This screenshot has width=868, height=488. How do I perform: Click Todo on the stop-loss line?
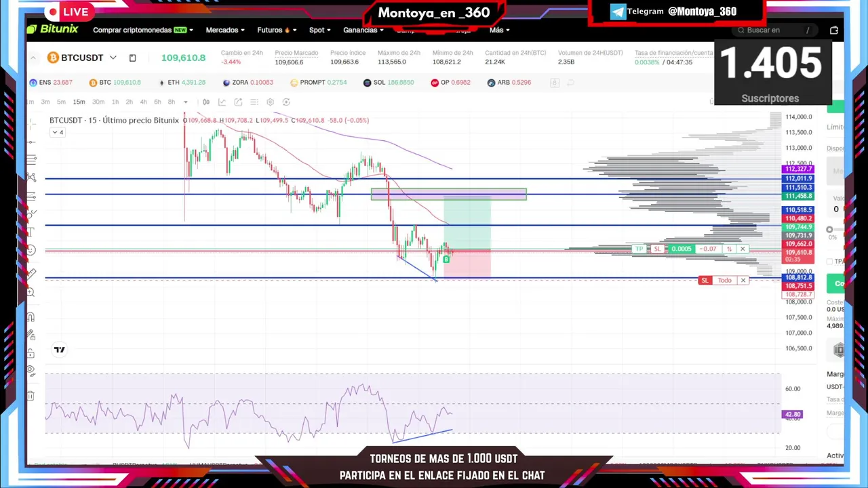pyautogui.click(x=725, y=281)
